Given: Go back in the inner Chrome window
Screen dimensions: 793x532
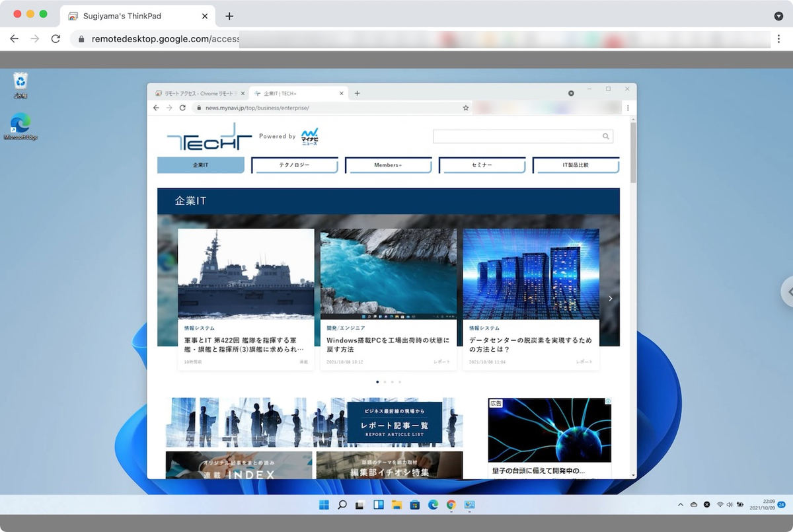Looking at the screenshot, I should [156, 108].
